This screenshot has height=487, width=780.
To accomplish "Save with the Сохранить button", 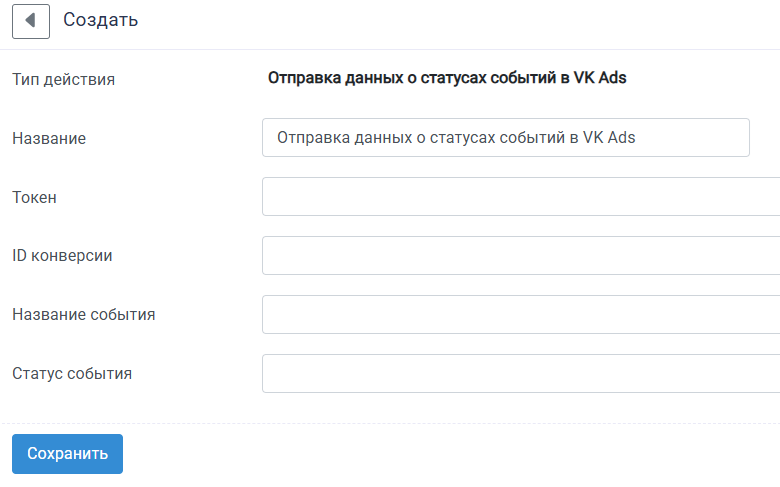I will pyautogui.click(x=68, y=454).
